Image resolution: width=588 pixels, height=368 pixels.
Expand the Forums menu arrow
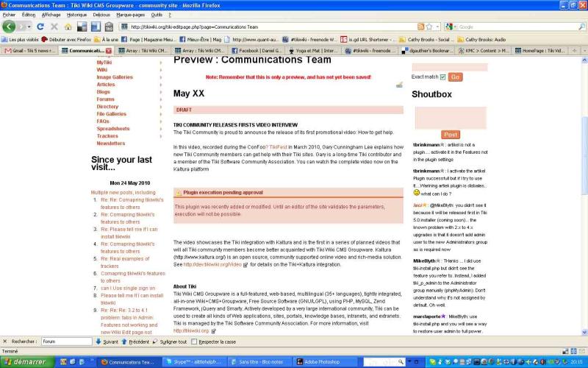pos(161,99)
